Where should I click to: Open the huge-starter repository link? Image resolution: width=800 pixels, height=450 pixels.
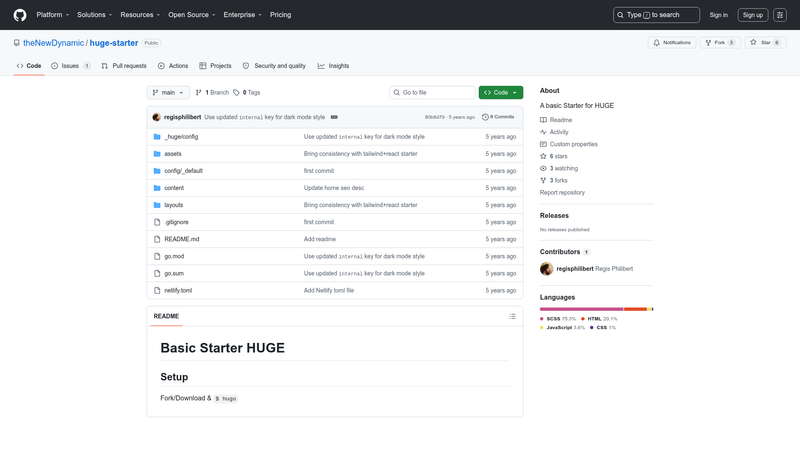114,43
